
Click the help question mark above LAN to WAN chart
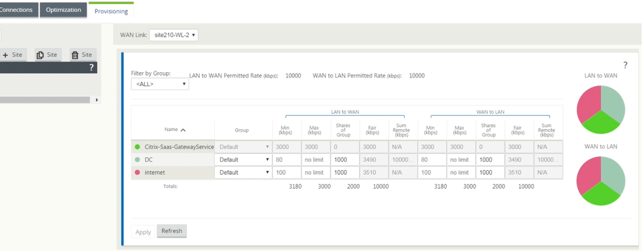click(x=625, y=65)
